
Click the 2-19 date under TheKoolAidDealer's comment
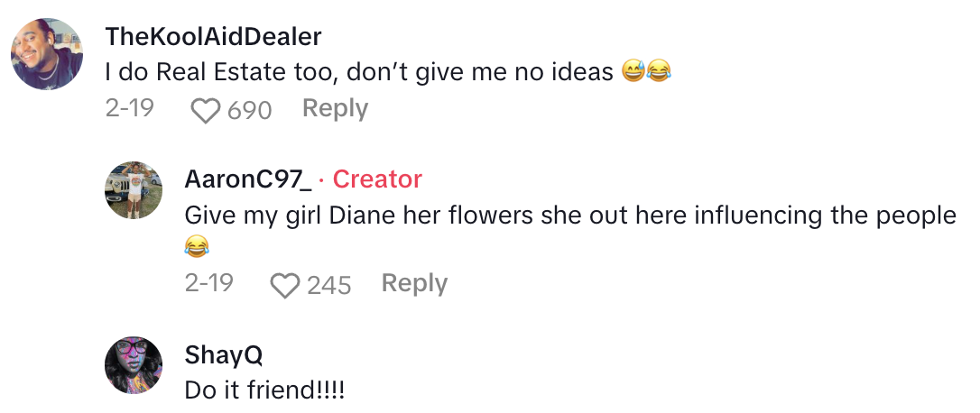click(129, 109)
